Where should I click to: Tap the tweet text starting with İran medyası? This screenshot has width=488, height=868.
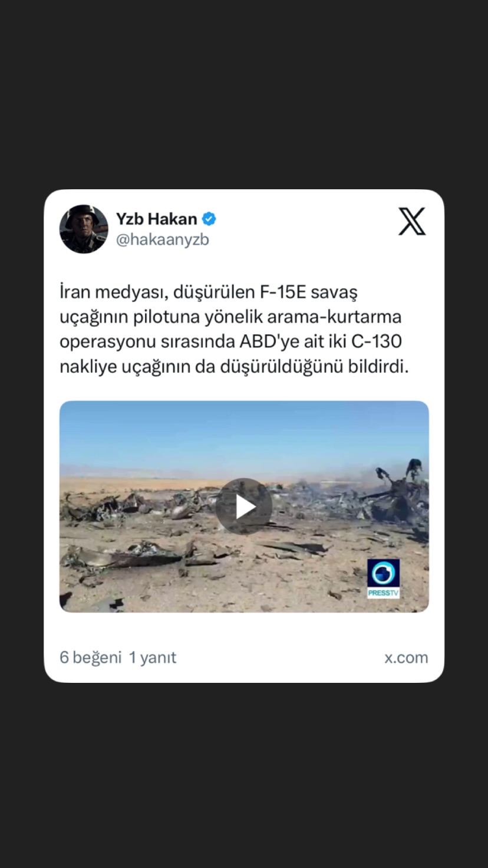click(235, 330)
